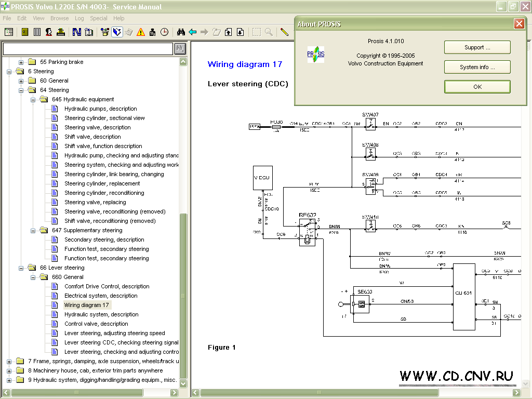Click the System info ... button
Image resolution: width=532 pixels, height=399 pixels.
pyautogui.click(x=477, y=67)
